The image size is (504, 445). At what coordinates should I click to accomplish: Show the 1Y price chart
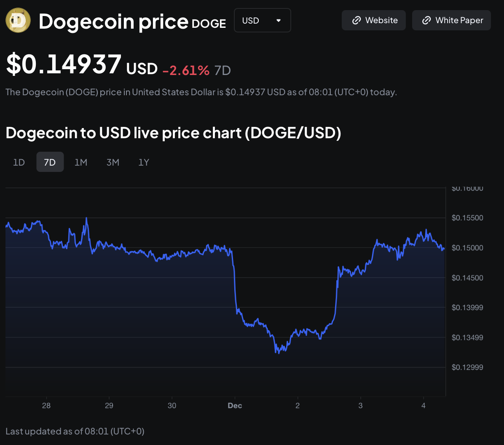[144, 162]
